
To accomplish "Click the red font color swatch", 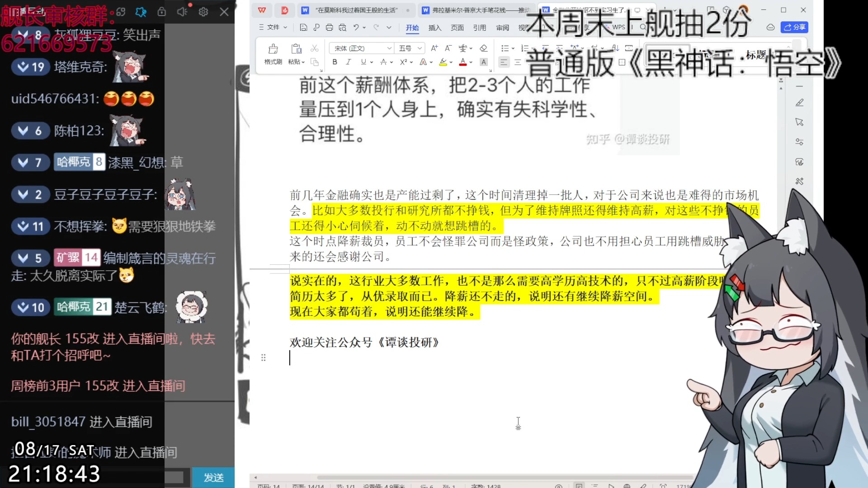I will tap(463, 62).
